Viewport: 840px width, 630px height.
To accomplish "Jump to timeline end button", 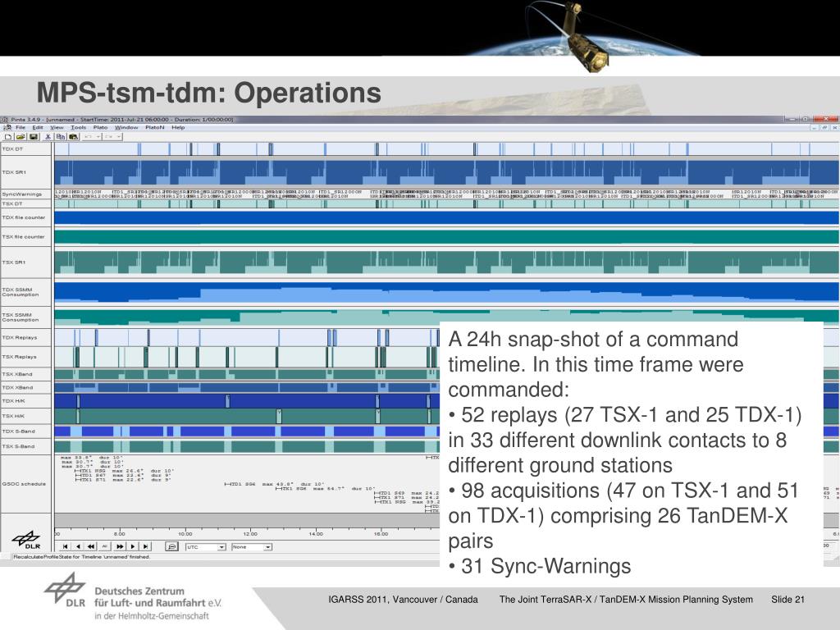I will 146,546.
